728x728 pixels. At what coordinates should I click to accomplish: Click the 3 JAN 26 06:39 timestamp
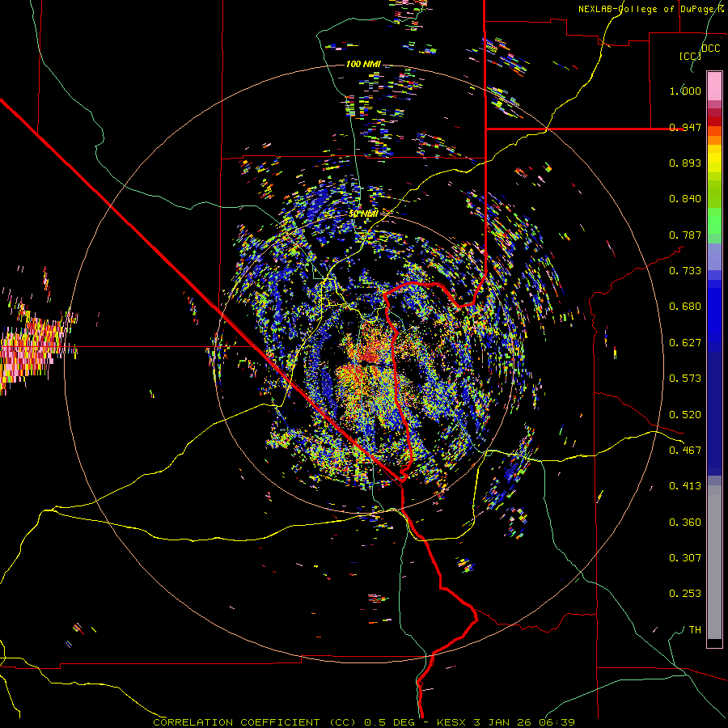(523, 722)
